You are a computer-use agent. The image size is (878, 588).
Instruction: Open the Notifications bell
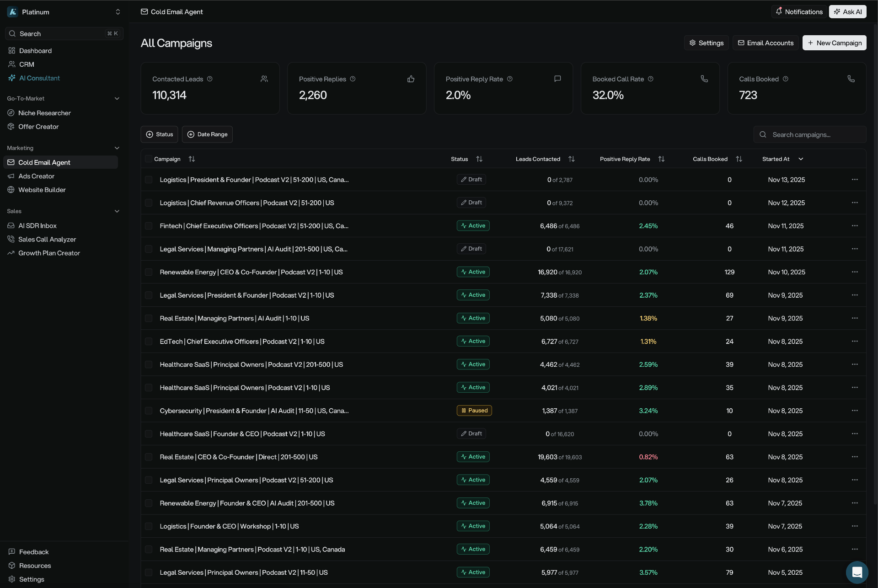click(798, 11)
